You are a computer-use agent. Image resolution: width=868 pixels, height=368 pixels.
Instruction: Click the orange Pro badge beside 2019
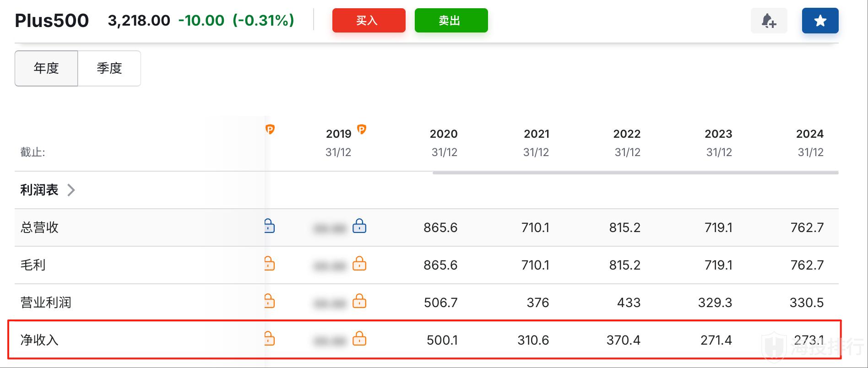click(x=362, y=130)
